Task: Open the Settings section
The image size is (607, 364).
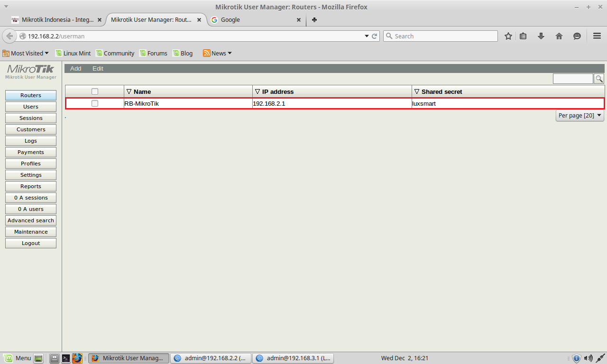Action: tap(31, 175)
